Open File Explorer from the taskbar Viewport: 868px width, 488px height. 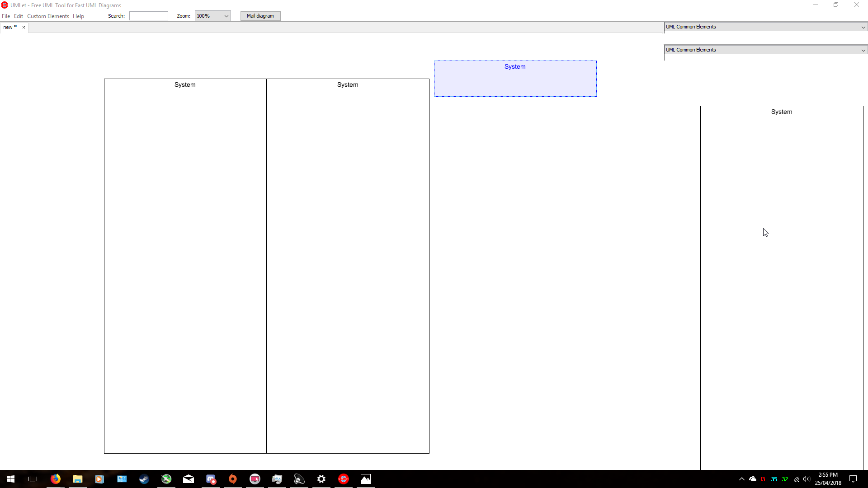[78, 479]
